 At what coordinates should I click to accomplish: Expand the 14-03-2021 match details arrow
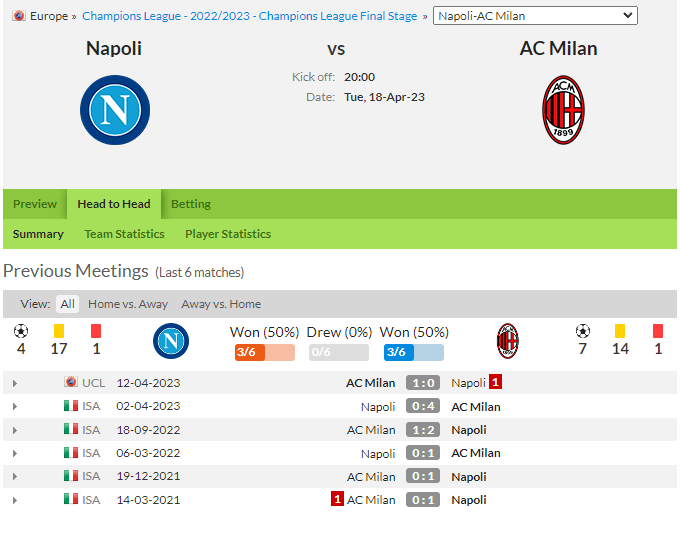click(15, 500)
